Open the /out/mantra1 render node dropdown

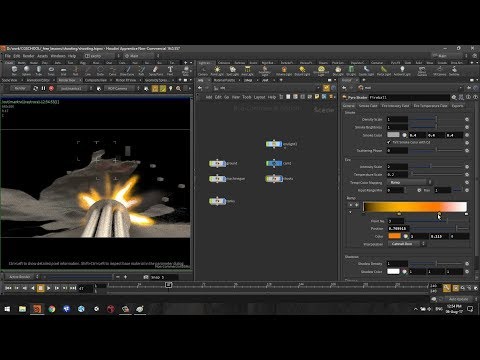(x=75, y=88)
